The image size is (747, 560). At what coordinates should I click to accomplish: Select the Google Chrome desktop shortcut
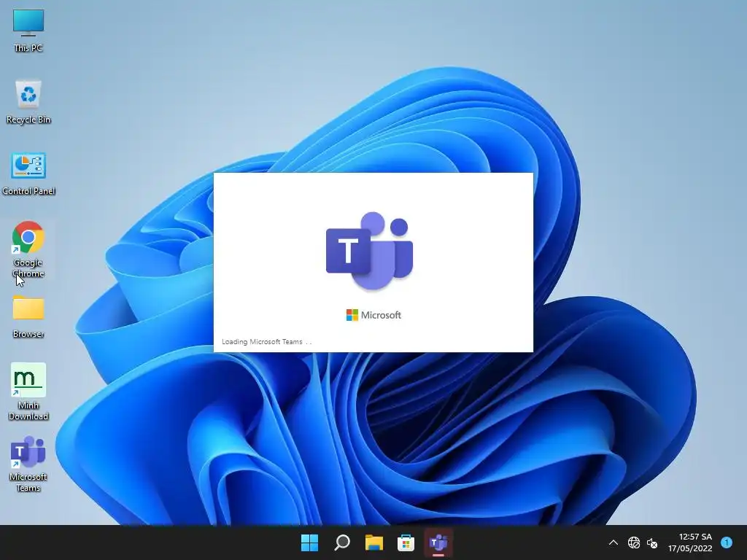pyautogui.click(x=28, y=249)
